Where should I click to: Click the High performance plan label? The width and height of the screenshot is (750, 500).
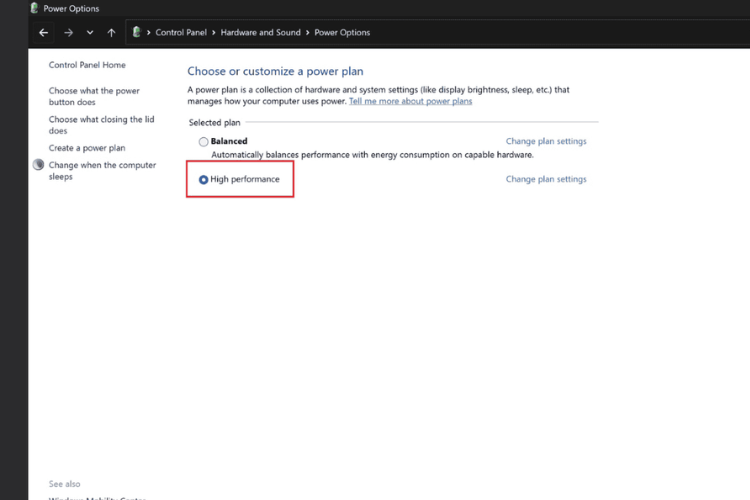[x=245, y=179]
